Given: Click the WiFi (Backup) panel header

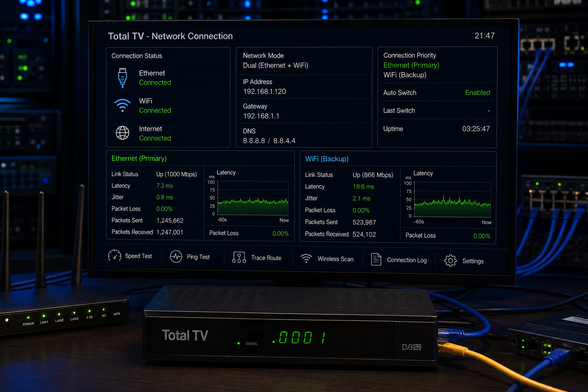Looking at the screenshot, I should 327,159.
